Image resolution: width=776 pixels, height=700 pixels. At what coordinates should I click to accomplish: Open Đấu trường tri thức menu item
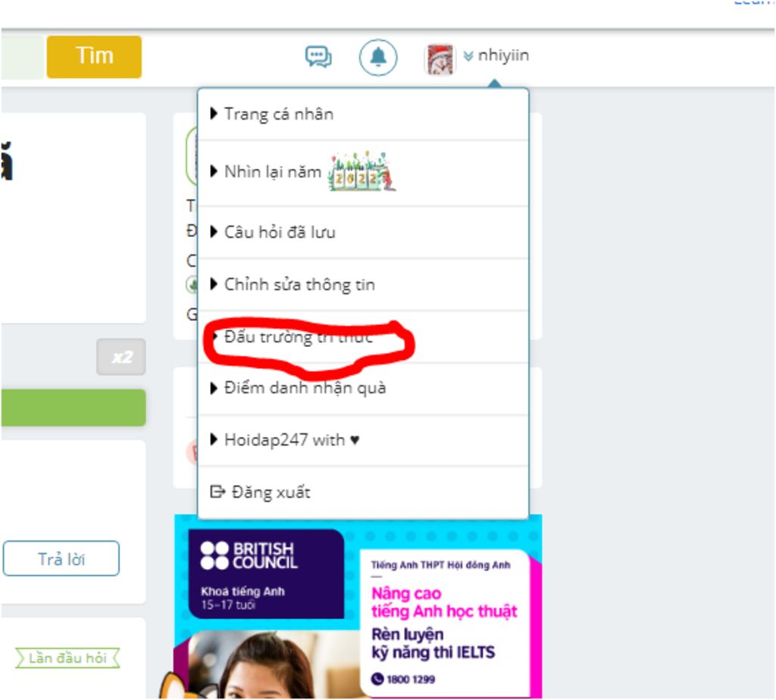363,337
